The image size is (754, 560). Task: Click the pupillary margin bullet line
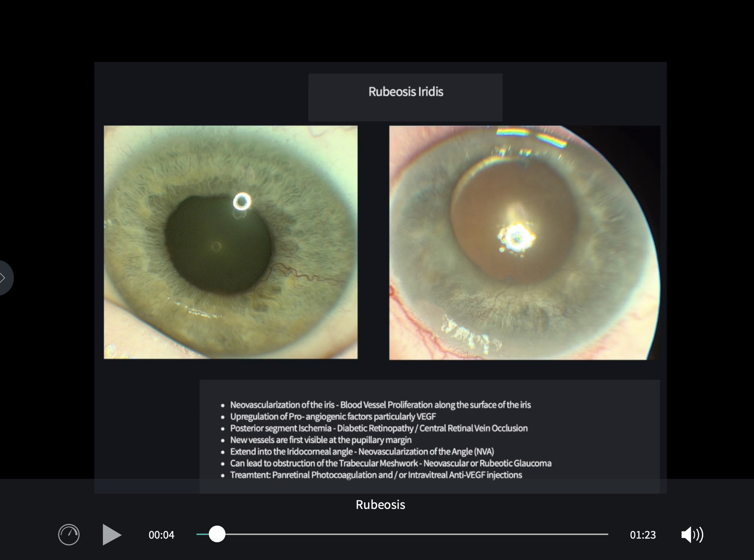[320, 440]
